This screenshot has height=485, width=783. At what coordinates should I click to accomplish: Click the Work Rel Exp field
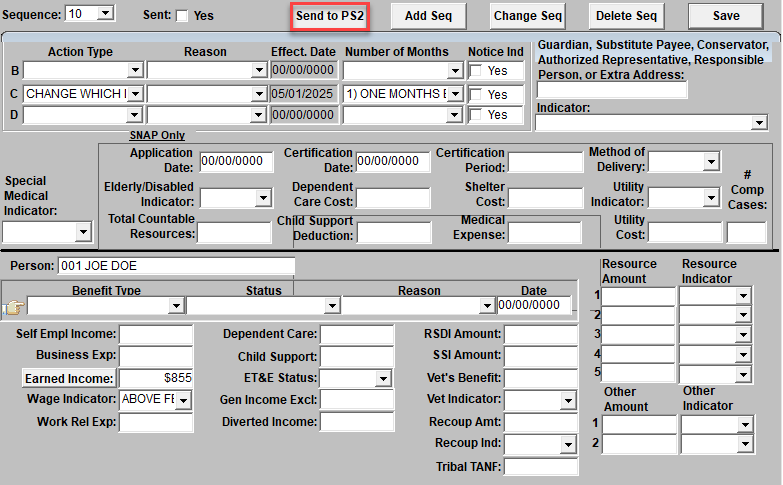(x=156, y=423)
